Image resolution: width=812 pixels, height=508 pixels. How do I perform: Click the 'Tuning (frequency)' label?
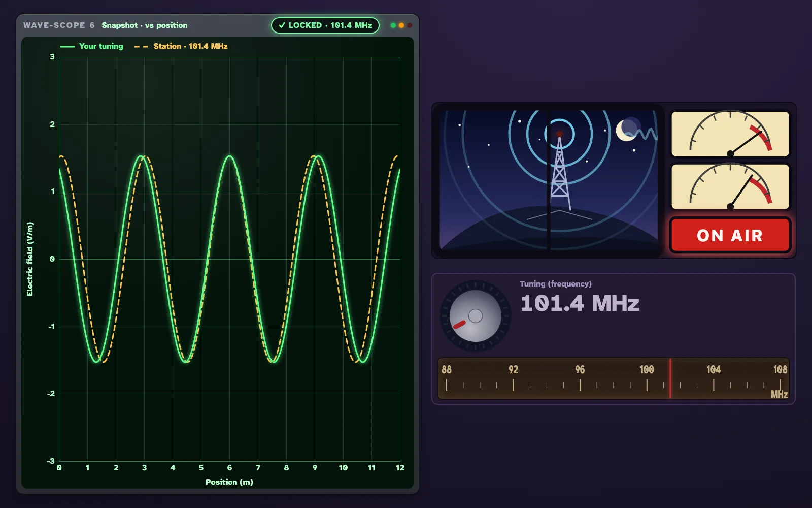(555, 284)
